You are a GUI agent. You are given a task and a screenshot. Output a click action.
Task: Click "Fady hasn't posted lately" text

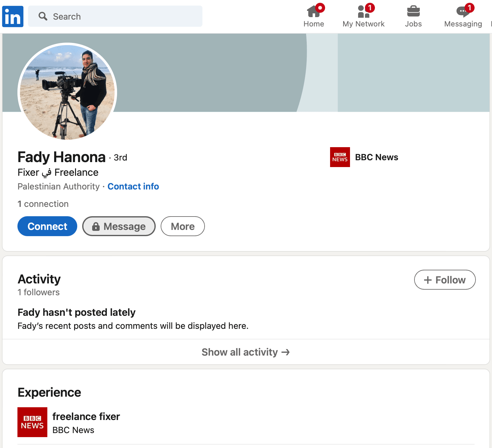pos(77,312)
